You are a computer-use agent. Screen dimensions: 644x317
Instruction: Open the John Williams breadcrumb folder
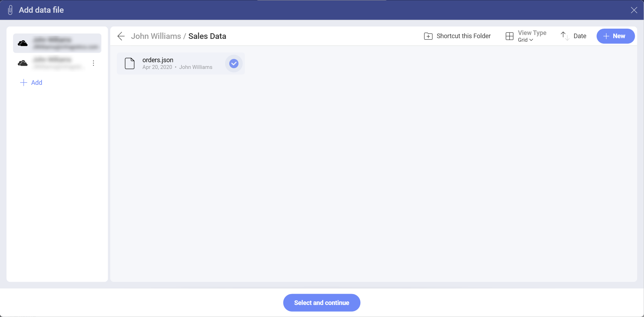pos(156,36)
